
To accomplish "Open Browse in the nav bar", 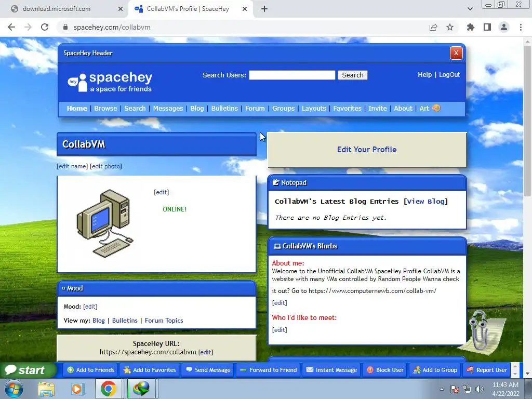I will 105,108.
